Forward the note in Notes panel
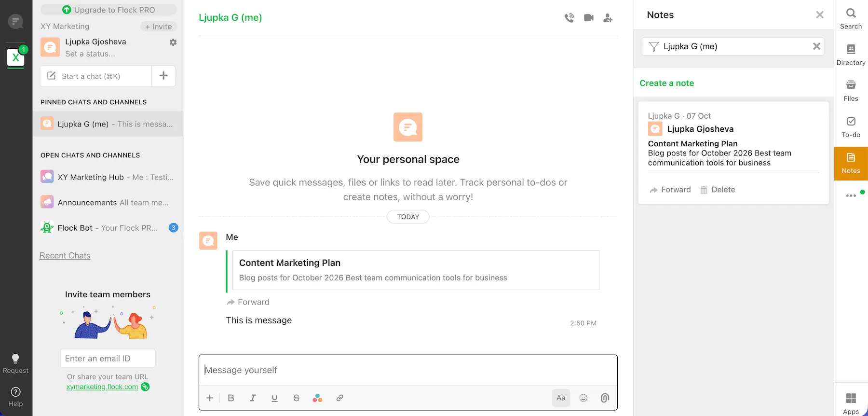Screen dimensions: 868x416 point(670,190)
